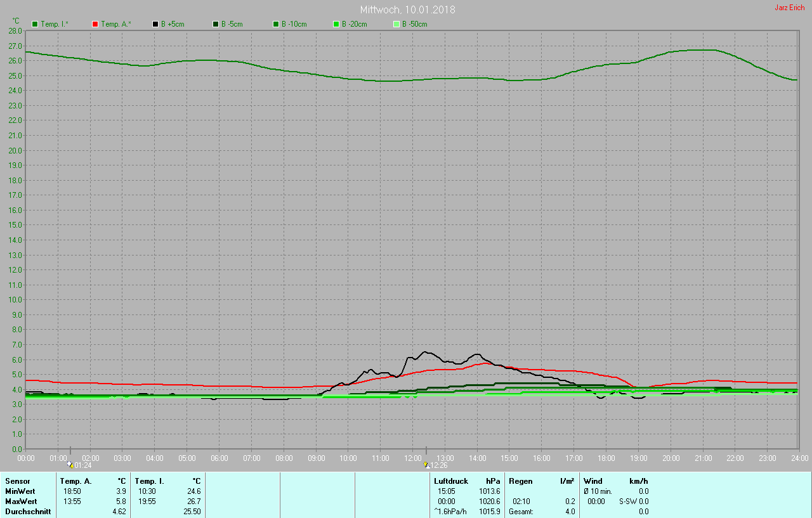
Task: Click the 12:00 label on time axis
Action: point(412,458)
